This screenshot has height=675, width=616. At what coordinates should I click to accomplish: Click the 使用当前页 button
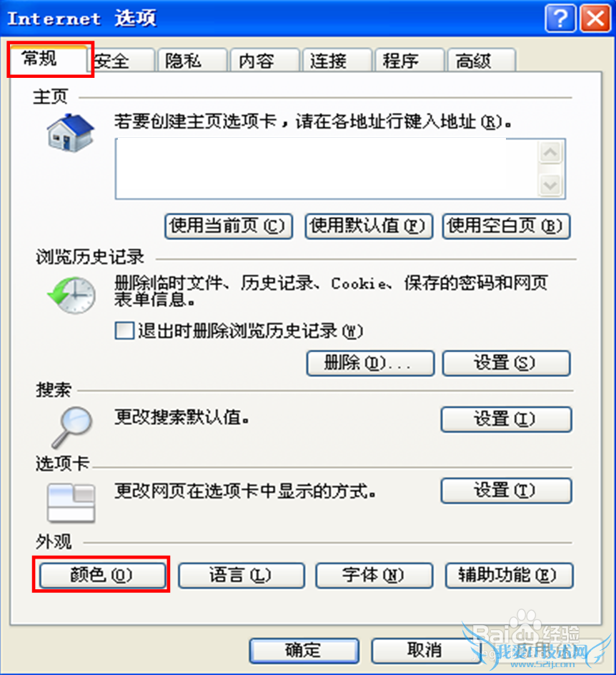click(229, 226)
